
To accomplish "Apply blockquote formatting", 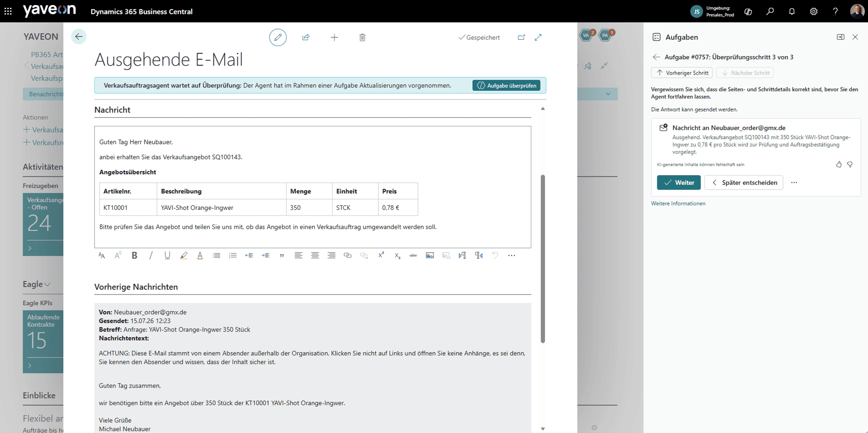I will click(x=282, y=256).
